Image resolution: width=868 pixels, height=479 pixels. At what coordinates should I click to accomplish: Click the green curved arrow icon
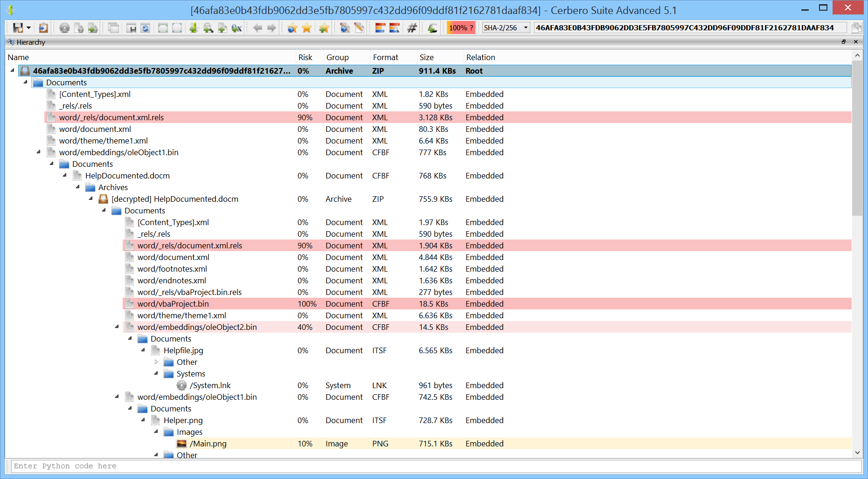(432, 28)
